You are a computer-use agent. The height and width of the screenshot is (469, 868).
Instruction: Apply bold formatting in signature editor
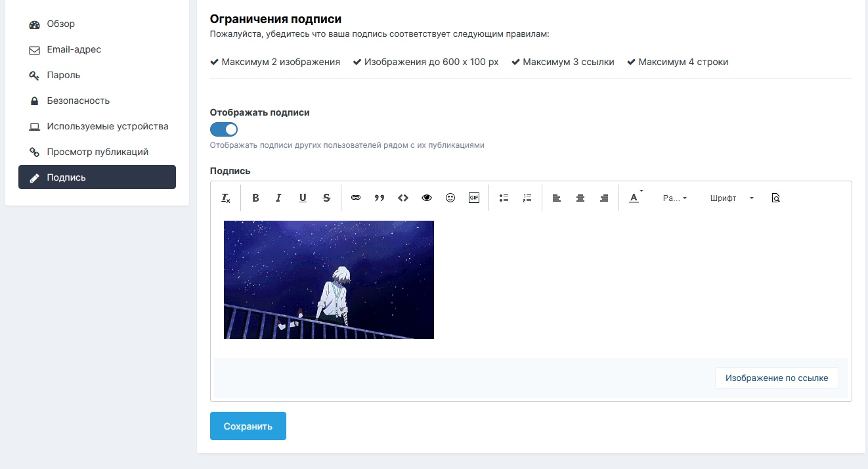click(x=255, y=198)
